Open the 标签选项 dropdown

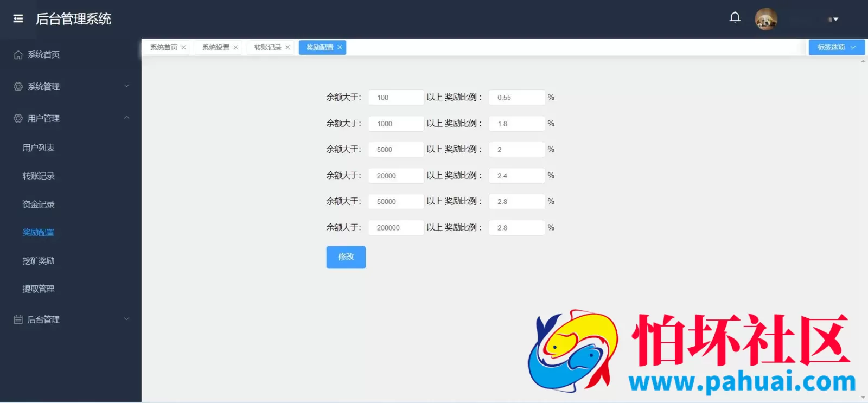click(x=837, y=47)
